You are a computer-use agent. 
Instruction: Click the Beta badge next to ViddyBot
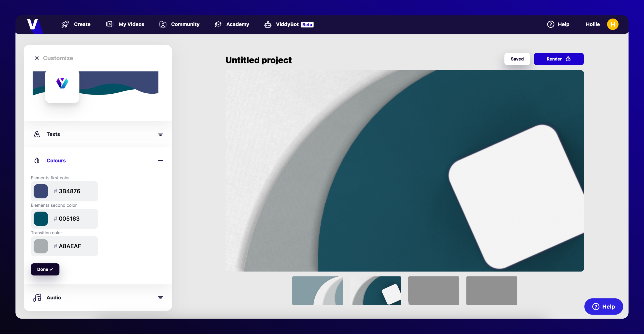pos(307,25)
